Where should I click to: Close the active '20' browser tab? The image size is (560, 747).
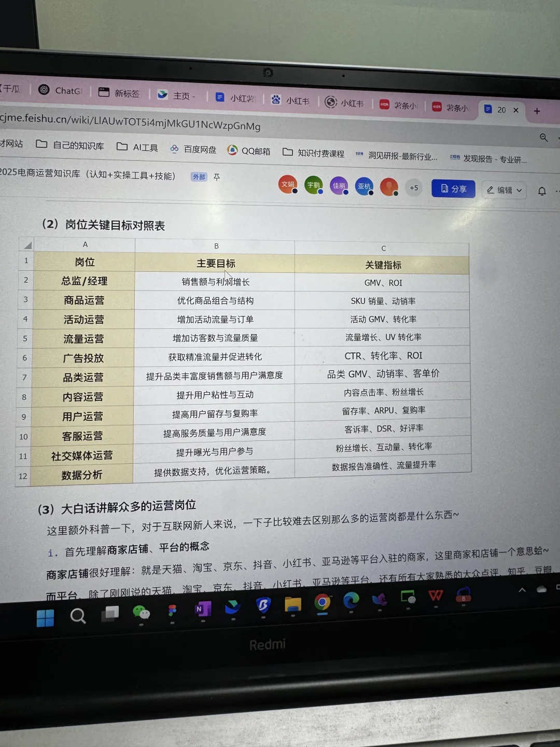pos(516,110)
